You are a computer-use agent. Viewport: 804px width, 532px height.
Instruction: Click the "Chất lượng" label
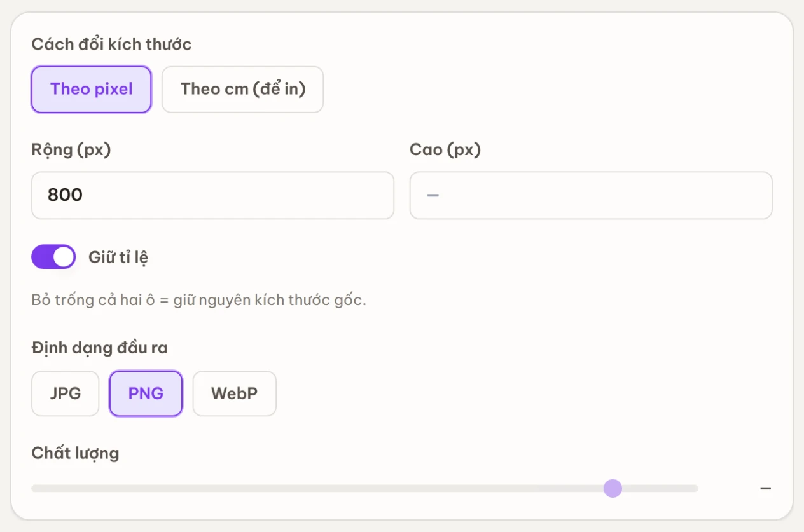tap(75, 453)
